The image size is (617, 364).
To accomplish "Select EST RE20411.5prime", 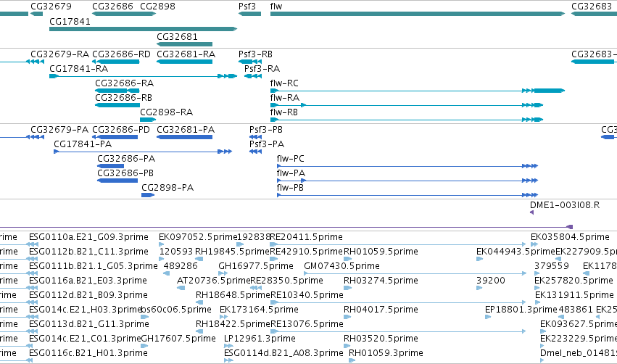I will (306, 237).
